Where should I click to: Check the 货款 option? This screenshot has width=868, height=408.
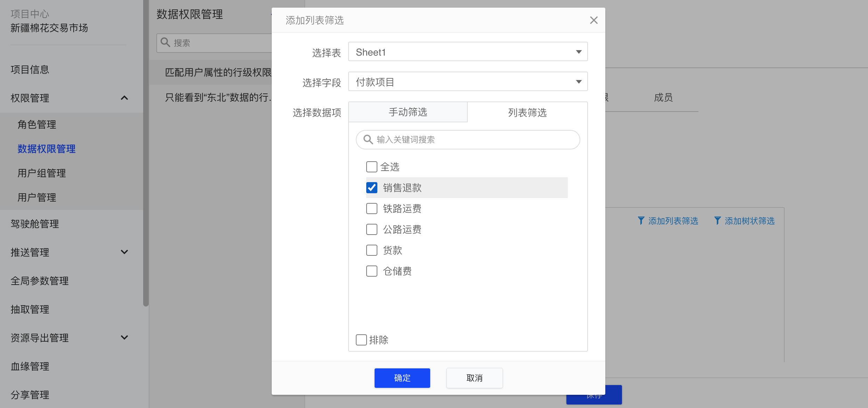click(371, 250)
